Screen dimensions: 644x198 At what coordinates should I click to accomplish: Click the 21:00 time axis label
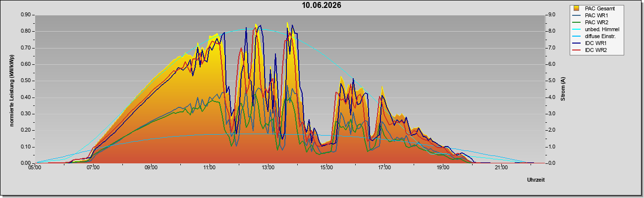(501, 168)
